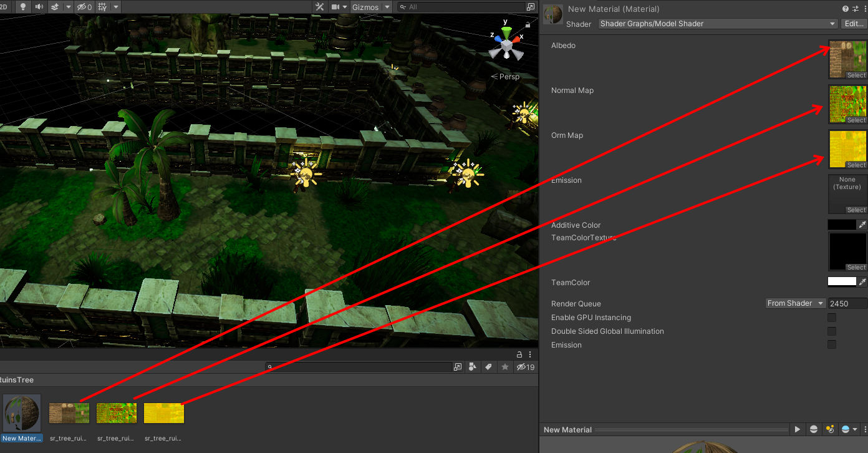Click the New Material preview icon in Inspector header
Image resolution: width=868 pixels, height=453 pixels.
pos(553,16)
